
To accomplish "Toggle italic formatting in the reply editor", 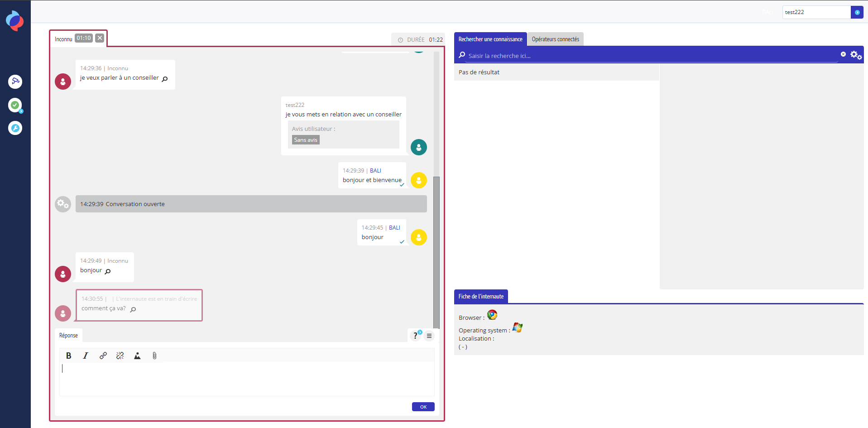I will 86,356.
